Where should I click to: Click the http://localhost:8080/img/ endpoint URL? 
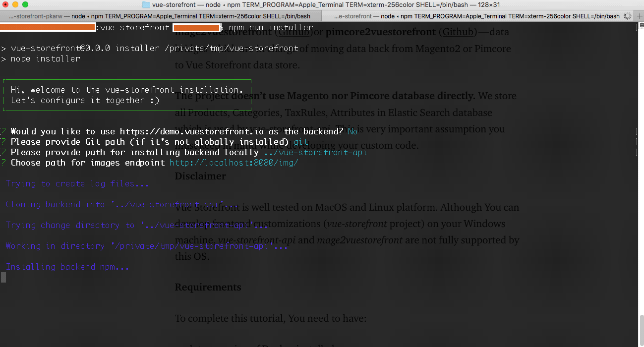coord(234,163)
